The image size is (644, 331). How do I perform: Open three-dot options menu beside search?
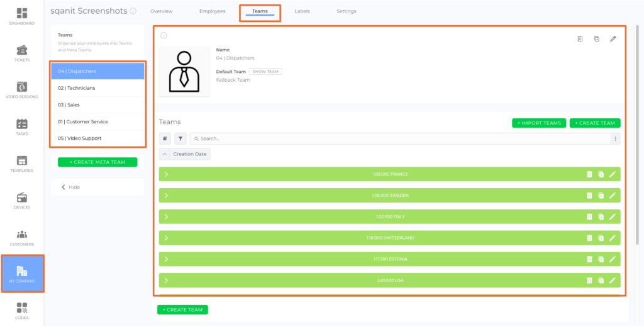(x=616, y=138)
